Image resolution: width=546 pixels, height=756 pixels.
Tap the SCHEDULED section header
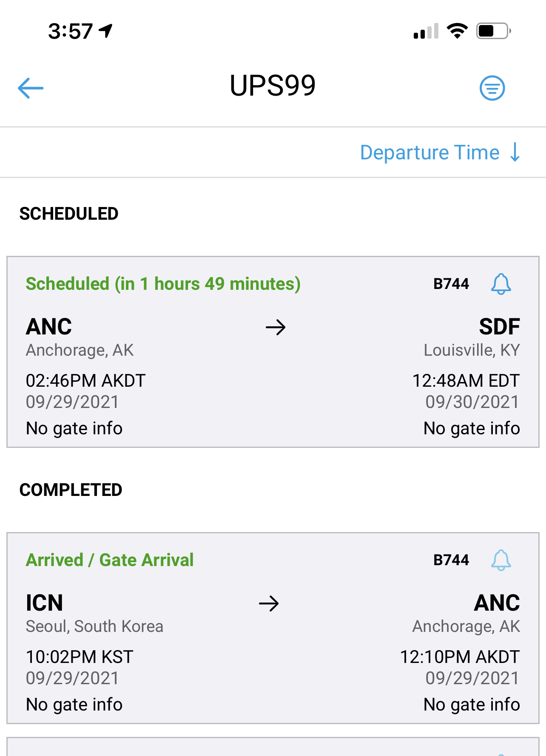pyautogui.click(x=69, y=214)
